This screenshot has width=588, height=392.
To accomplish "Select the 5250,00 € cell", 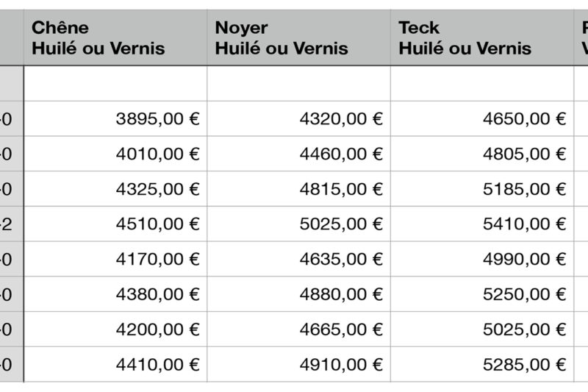I will 524,294.
